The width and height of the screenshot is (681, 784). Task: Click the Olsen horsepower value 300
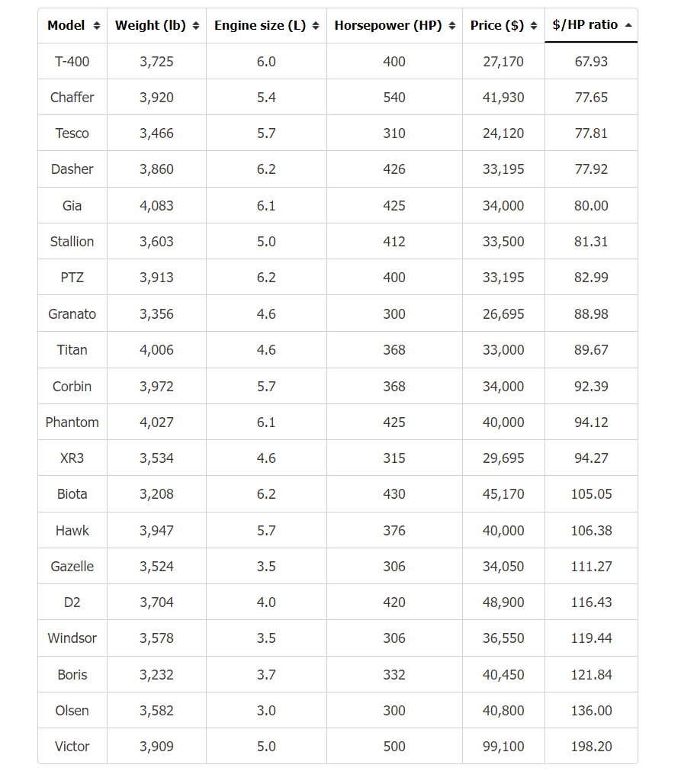[394, 710]
